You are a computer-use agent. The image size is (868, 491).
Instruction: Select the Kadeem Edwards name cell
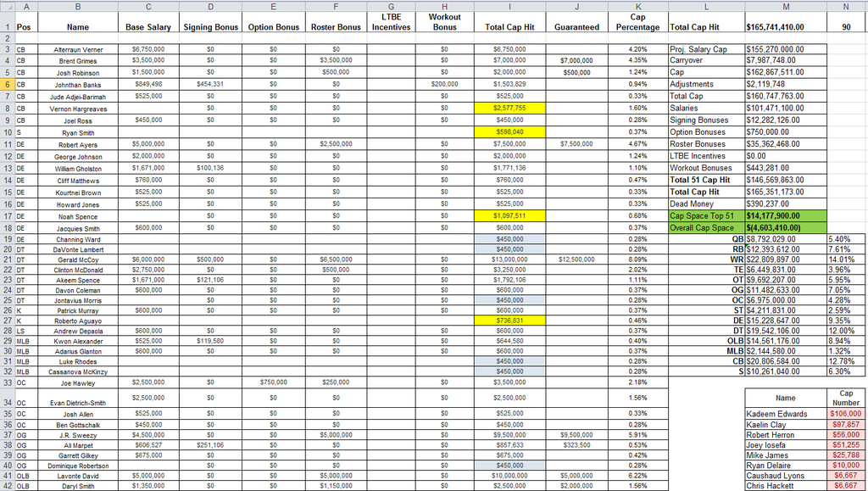(786, 414)
